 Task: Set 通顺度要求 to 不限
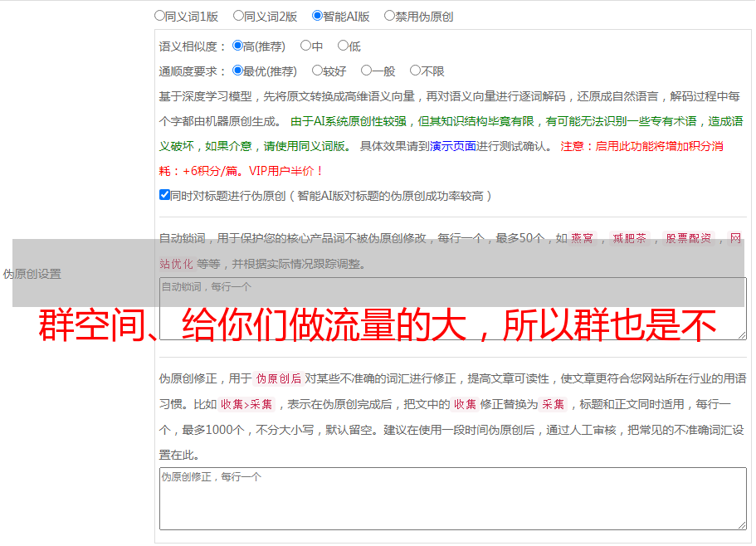(x=415, y=71)
